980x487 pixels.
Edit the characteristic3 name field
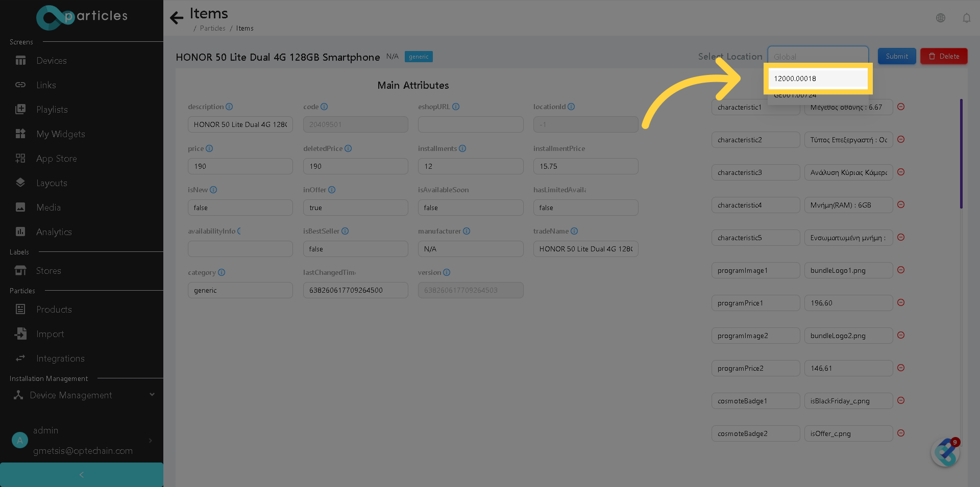tap(756, 172)
